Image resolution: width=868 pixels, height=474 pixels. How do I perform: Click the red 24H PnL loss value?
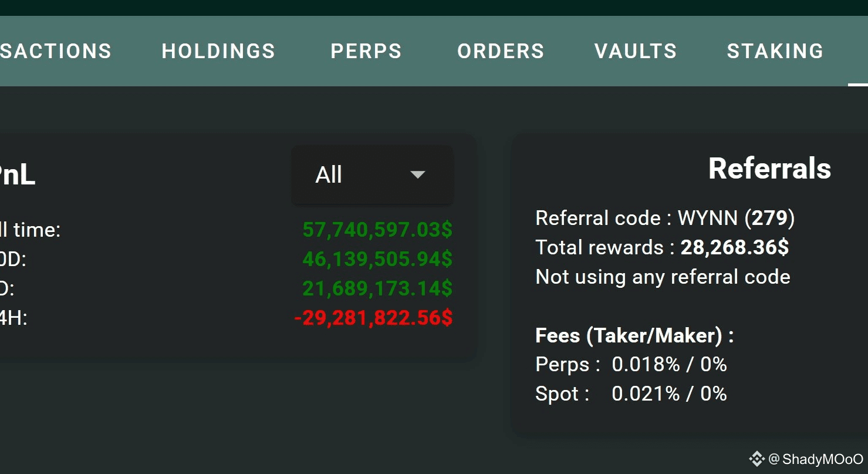pos(373,318)
